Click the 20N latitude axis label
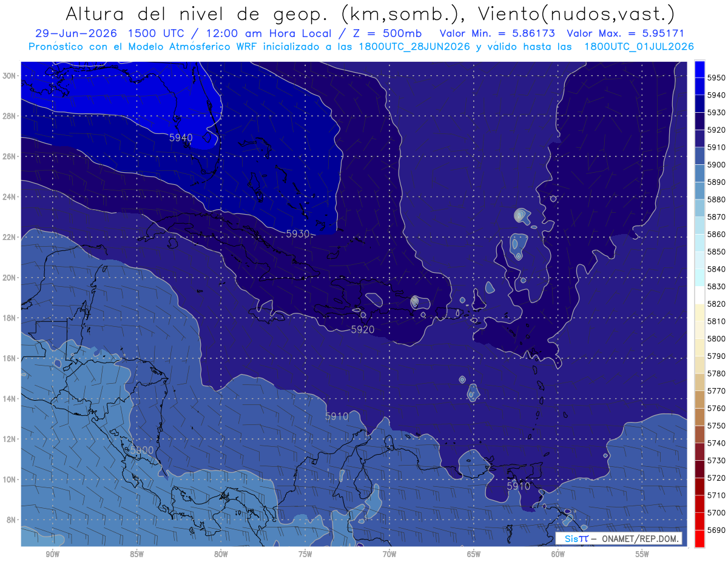Image resolution: width=728 pixels, height=562 pixels. (8, 278)
